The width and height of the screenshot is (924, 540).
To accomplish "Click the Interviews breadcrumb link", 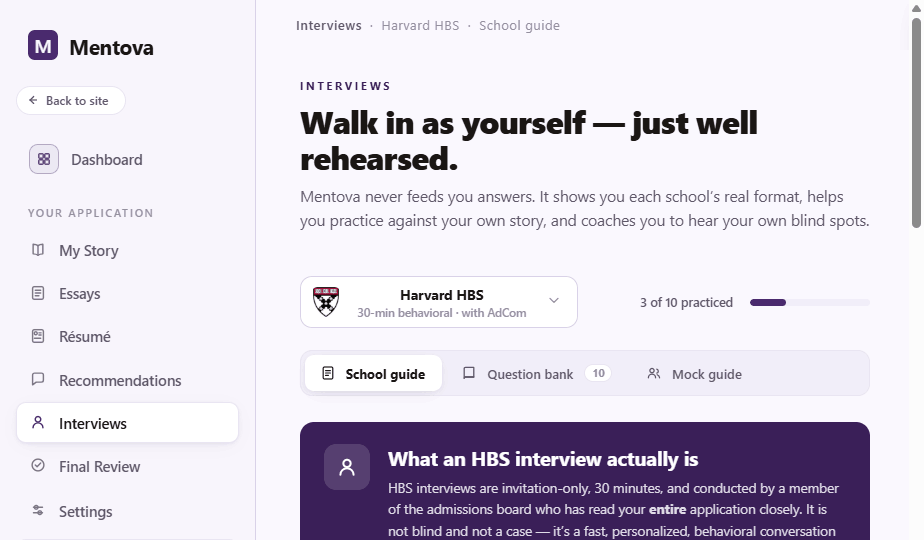I will pyautogui.click(x=328, y=25).
